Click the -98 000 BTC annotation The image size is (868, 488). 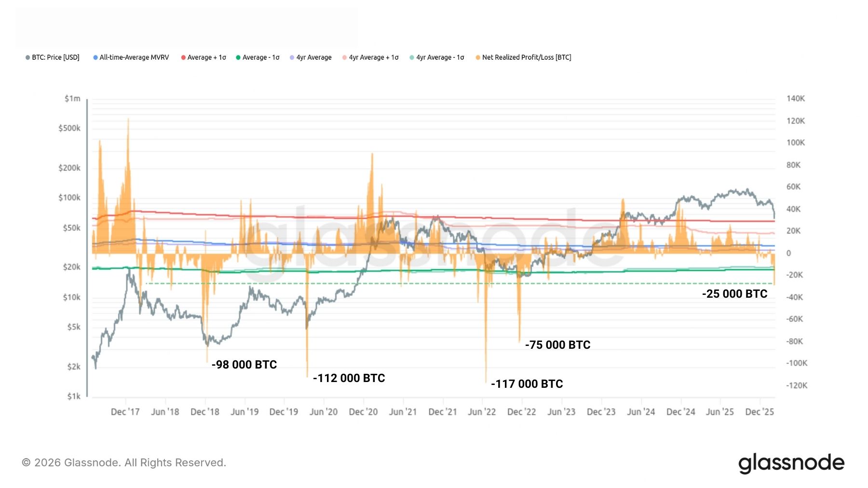tap(244, 365)
